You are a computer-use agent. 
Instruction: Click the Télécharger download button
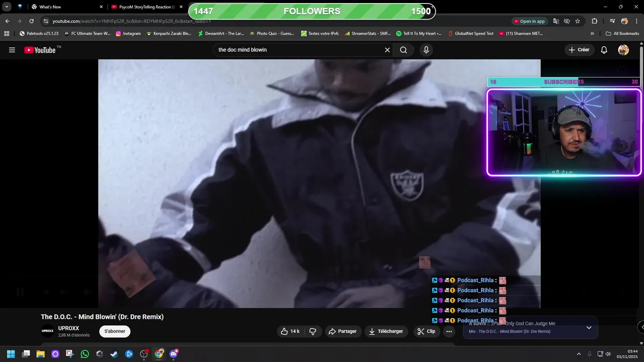coord(386,331)
